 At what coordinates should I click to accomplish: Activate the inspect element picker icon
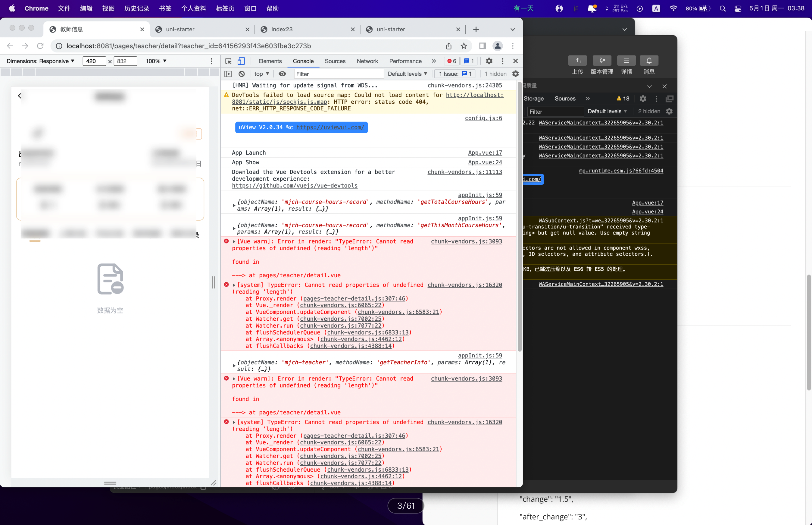[228, 61]
